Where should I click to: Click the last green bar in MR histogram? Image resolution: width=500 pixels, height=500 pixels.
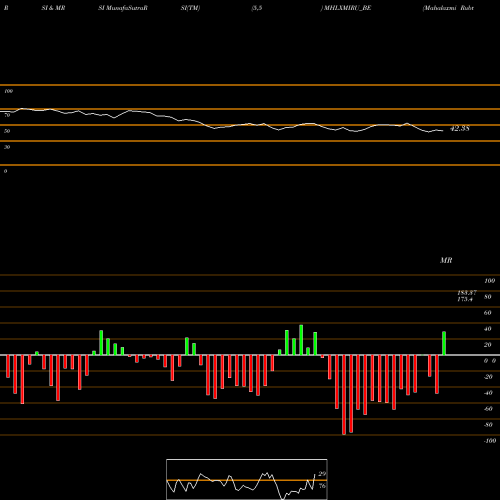coord(444,343)
